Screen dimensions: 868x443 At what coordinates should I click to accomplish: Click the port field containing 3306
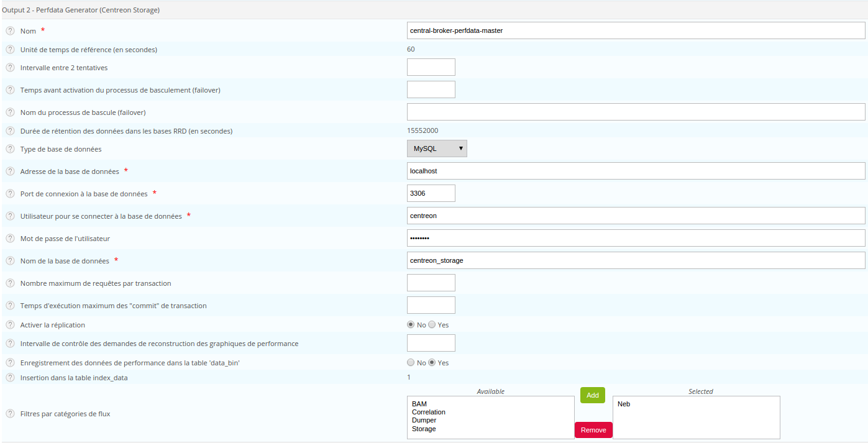click(x=431, y=193)
